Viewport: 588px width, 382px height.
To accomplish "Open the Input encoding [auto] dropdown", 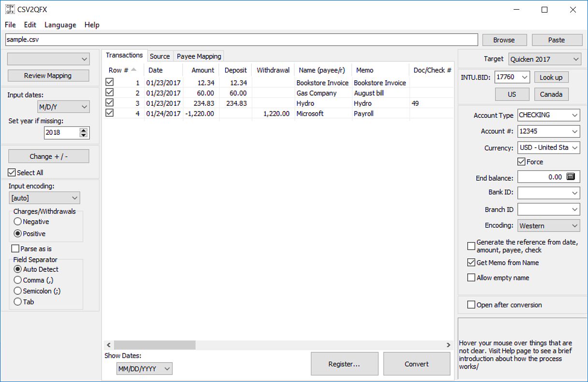I will click(x=44, y=198).
